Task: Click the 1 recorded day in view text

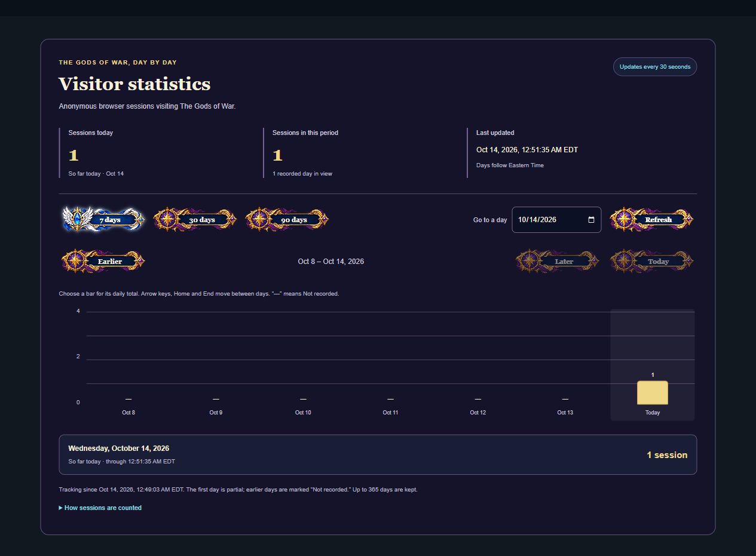Action: tap(302, 174)
